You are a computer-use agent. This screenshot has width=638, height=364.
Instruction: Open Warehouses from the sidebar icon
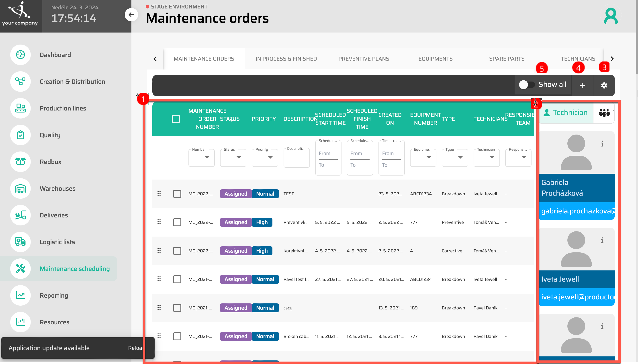[x=20, y=188]
